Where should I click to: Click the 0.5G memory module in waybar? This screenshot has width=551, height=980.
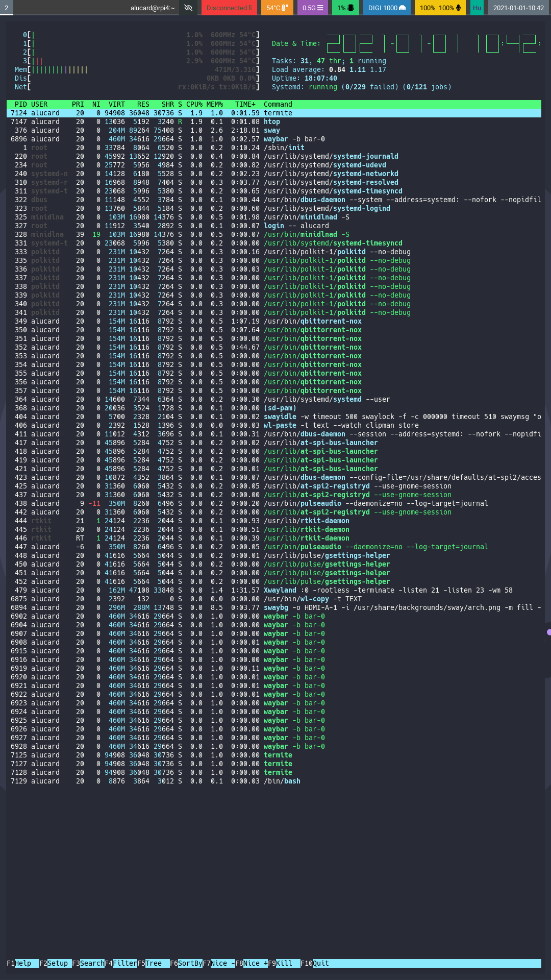tap(313, 8)
